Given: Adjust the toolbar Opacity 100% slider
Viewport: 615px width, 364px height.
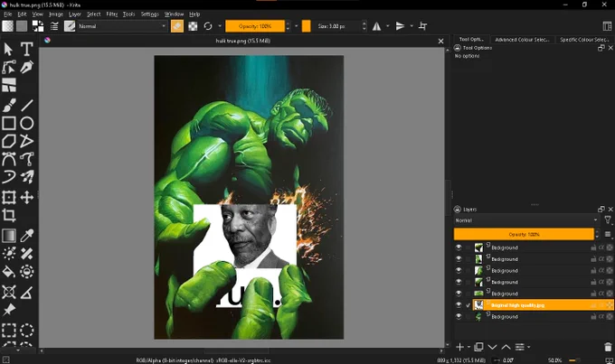Looking at the screenshot, I should coord(255,26).
